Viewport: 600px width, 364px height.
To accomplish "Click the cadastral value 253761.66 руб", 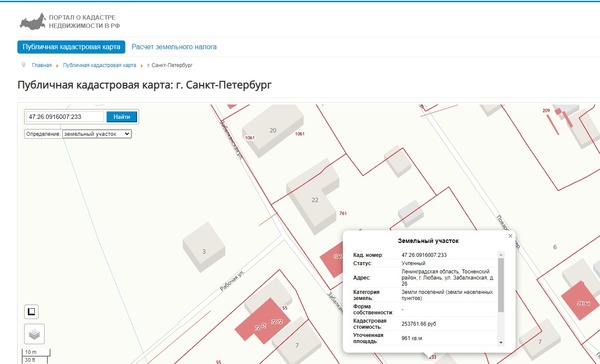I will [x=419, y=324].
